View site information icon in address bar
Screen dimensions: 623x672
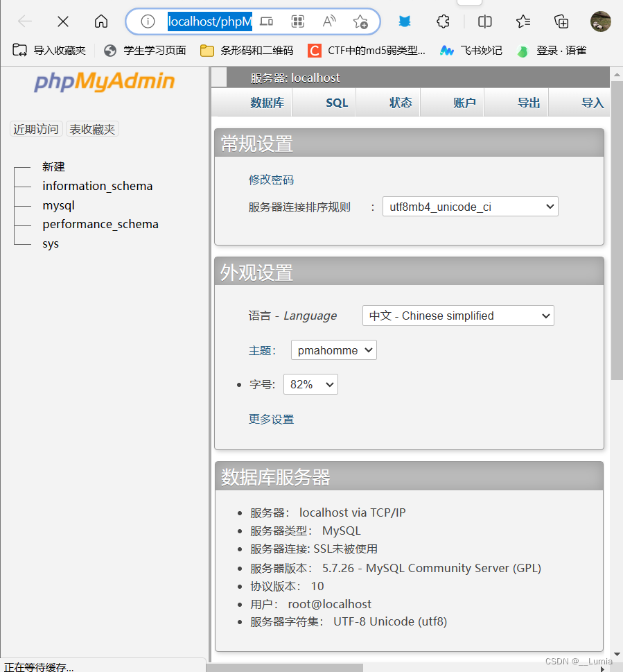(148, 21)
